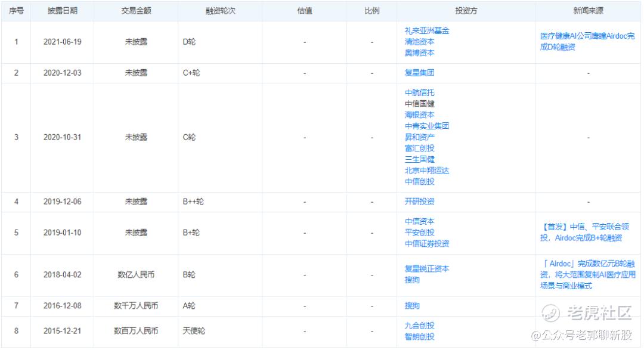Open the 九合创投 investor link
The height and width of the screenshot is (350, 644).
(419, 326)
